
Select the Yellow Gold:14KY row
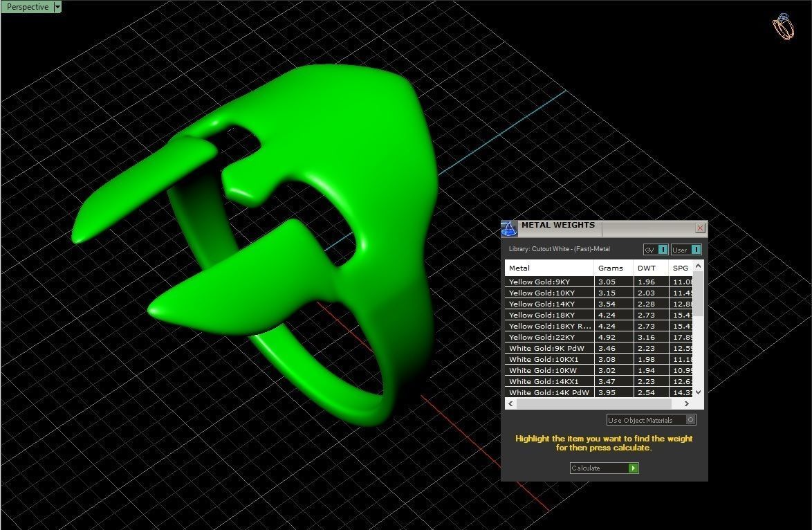(599, 304)
